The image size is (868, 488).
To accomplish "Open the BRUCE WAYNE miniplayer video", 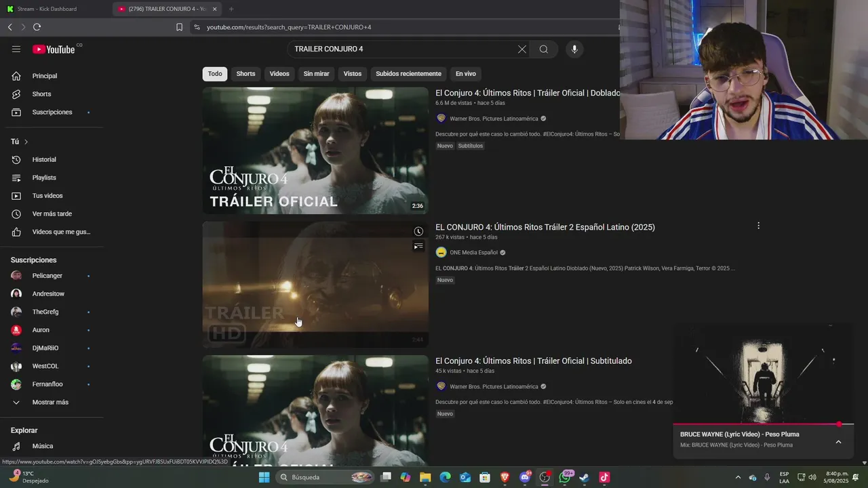I will [763, 373].
